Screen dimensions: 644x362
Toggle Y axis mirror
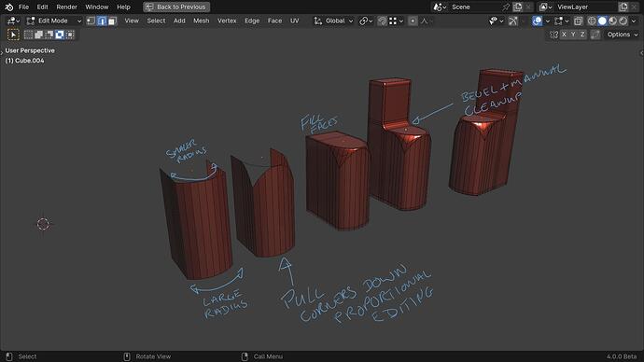click(573, 35)
